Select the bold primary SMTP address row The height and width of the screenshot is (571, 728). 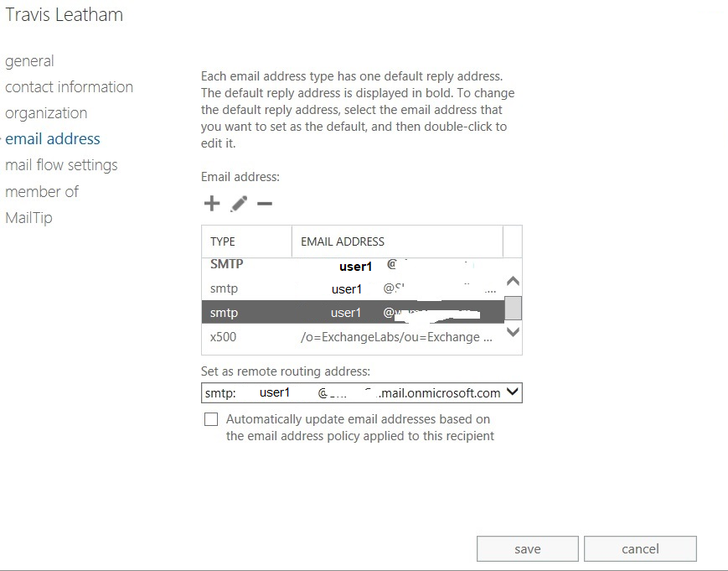[353, 266]
